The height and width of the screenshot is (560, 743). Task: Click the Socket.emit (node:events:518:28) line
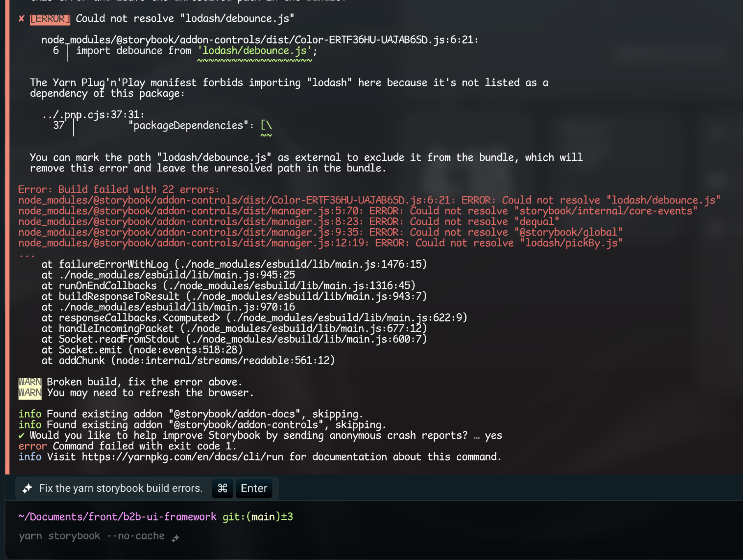click(142, 350)
